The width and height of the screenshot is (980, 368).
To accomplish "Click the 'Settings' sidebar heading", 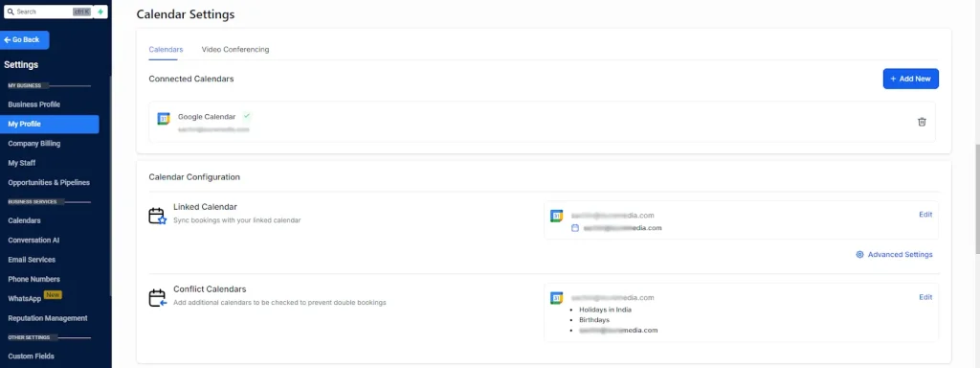I will [21, 64].
